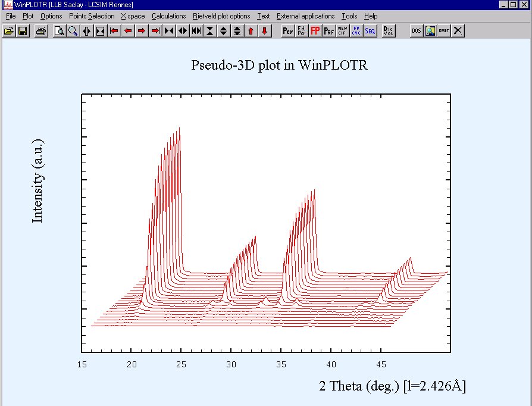Shift plot up with red up arrow
The image size is (532, 406).
(251, 30)
